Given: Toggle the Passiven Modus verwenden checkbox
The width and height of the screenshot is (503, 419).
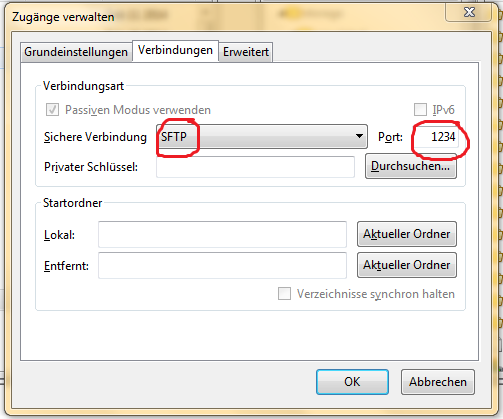Looking at the screenshot, I should point(52,110).
